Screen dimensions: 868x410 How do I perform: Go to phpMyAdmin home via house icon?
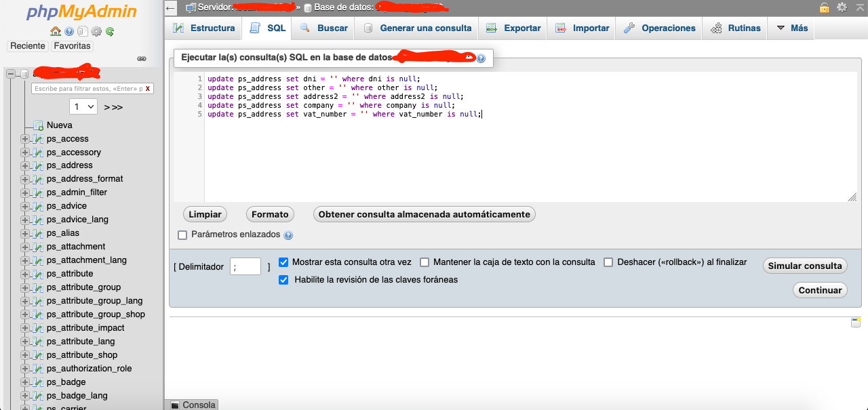coord(56,31)
